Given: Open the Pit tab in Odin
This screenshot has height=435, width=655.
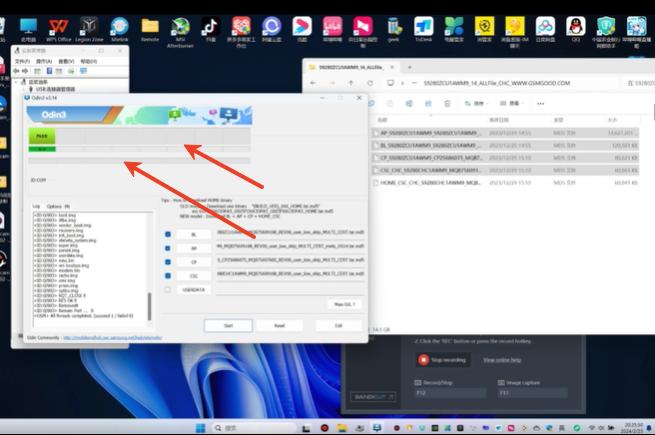Looking at the screenshot, I should tap(69, 207).
